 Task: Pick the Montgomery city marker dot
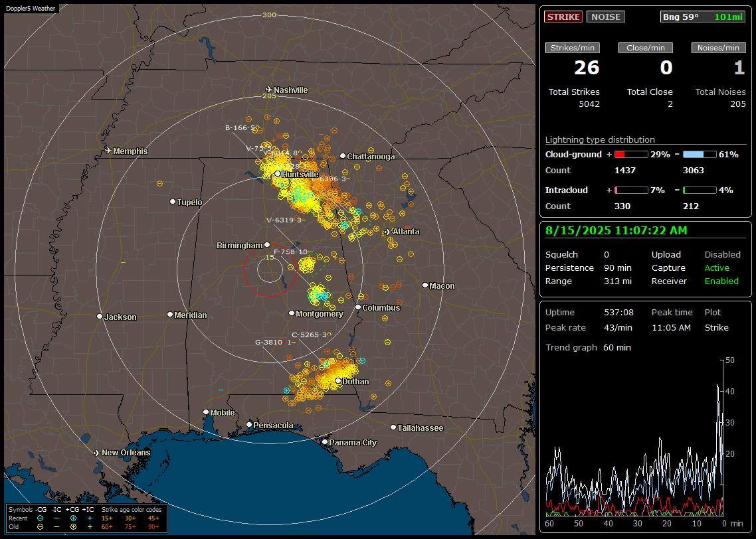(291, 313)
